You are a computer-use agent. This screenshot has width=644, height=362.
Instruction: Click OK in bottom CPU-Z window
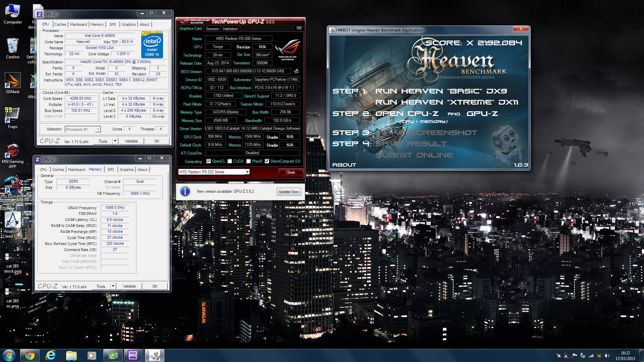point(155,286)
